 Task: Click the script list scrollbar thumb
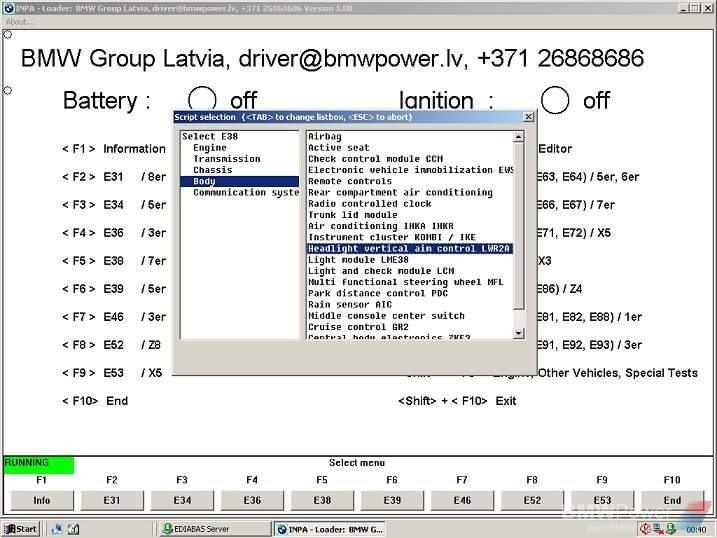pos(519,226)
